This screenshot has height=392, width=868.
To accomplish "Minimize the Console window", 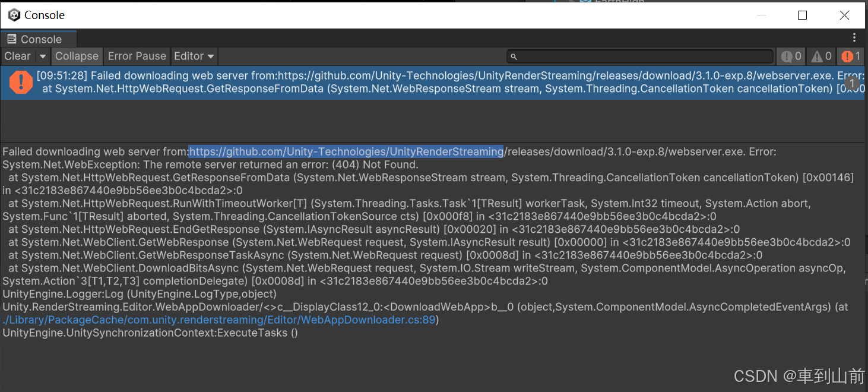I will pos(761,15).
